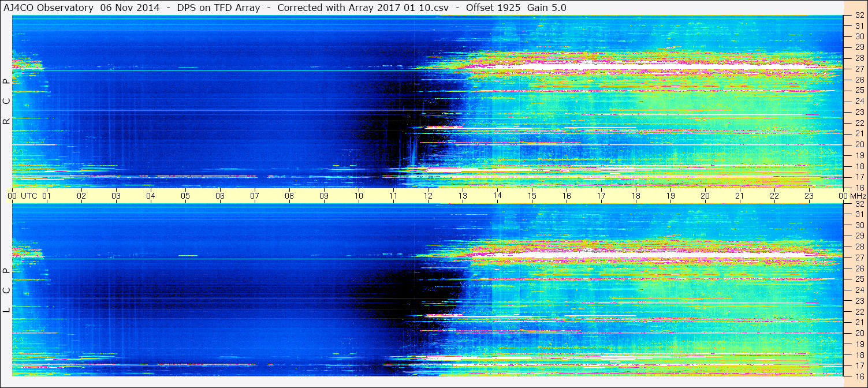Screen dimensions: 868x388
Task: Select the 19 MHz label in LCP panel
Action: 859,344
